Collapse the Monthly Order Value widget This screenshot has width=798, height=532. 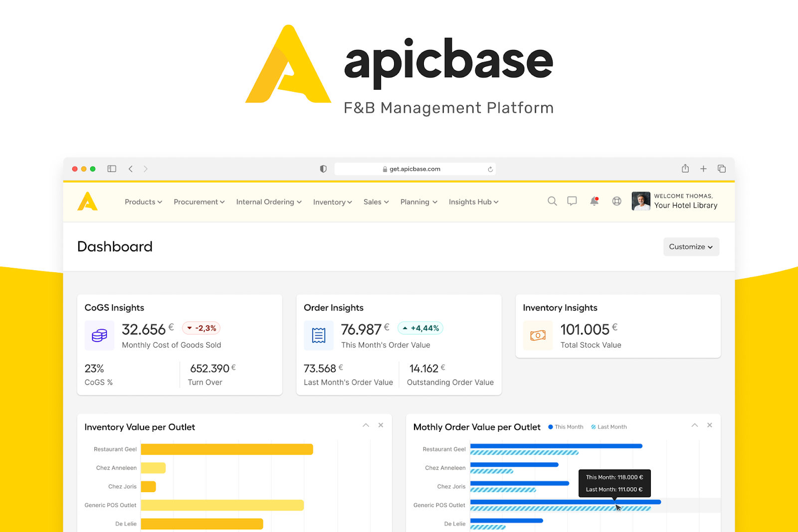pos(695,425)
